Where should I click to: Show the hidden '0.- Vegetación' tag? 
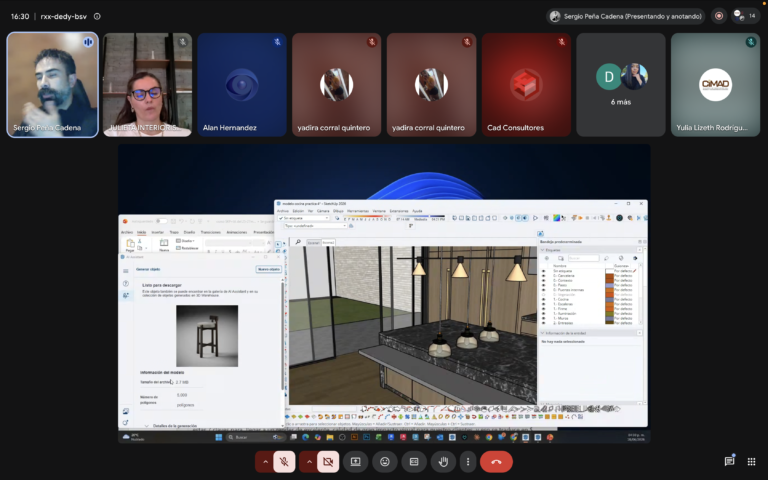pos(543,294)
